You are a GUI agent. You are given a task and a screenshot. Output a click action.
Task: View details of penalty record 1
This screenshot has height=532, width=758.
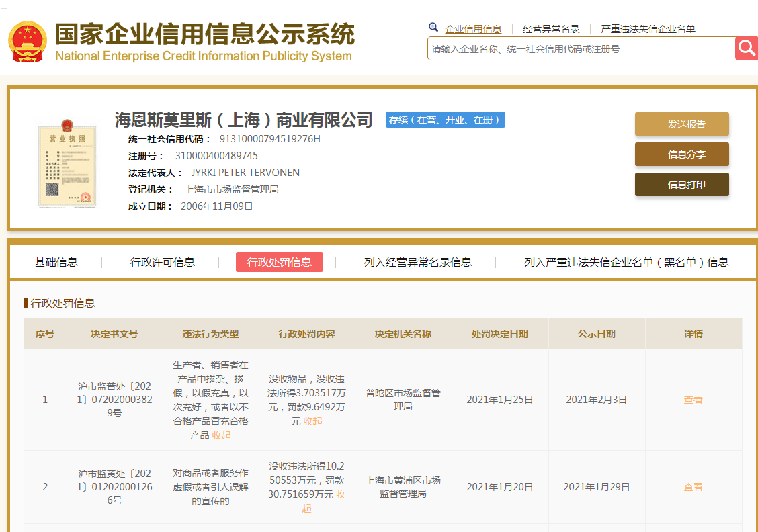tap(693, 400)
